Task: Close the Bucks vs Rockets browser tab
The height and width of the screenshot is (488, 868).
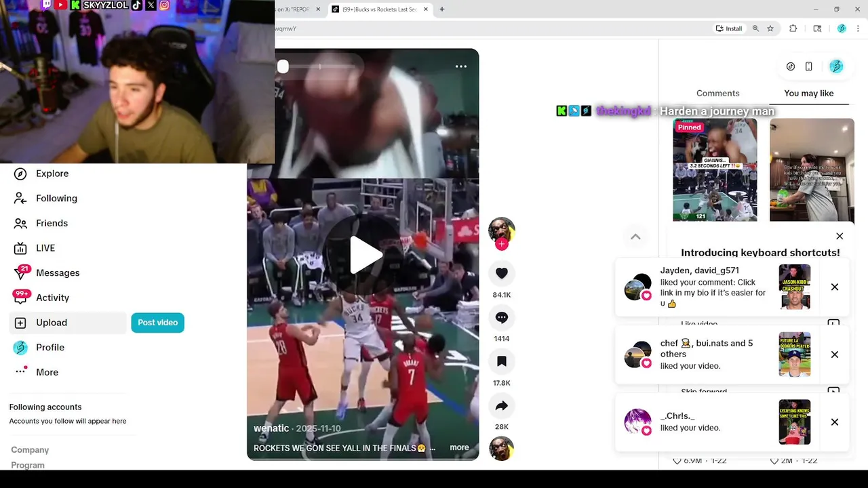Action: pos(426,9)
